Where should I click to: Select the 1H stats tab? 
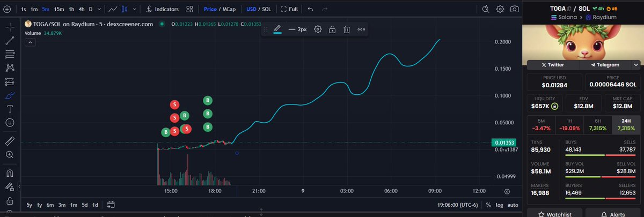[569, 125]
